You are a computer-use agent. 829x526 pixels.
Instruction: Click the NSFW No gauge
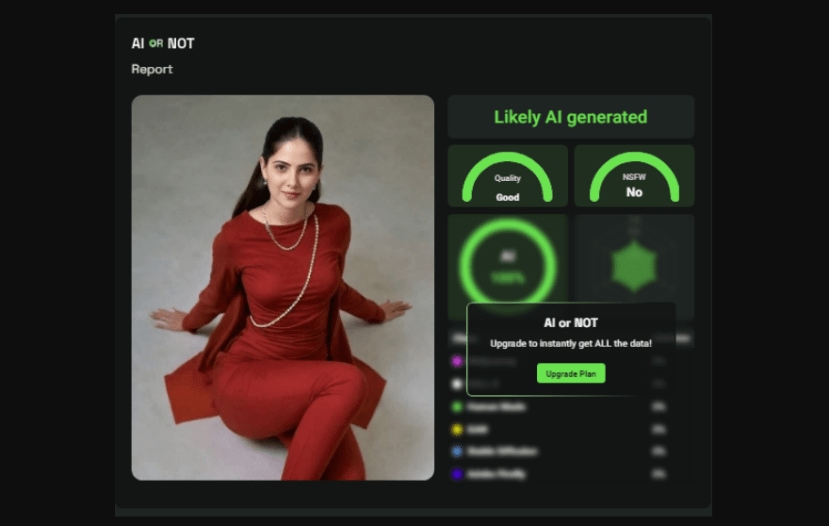coord(634,176)
